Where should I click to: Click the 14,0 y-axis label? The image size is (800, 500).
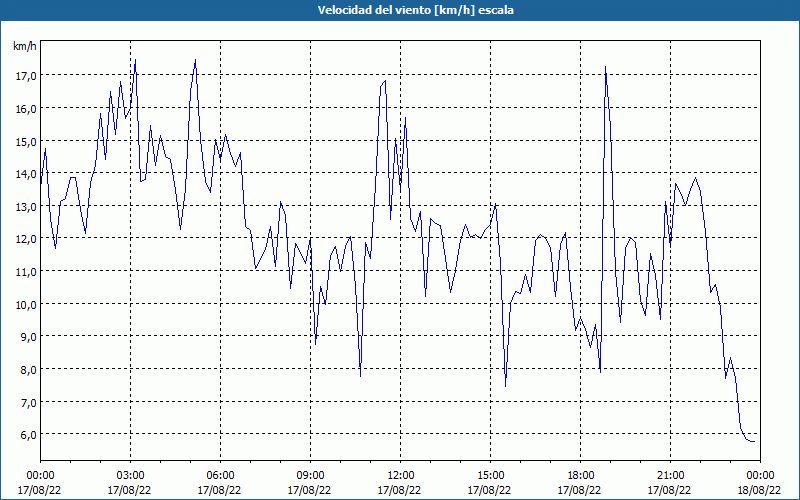pyautogui.click(x=26, y=174)
